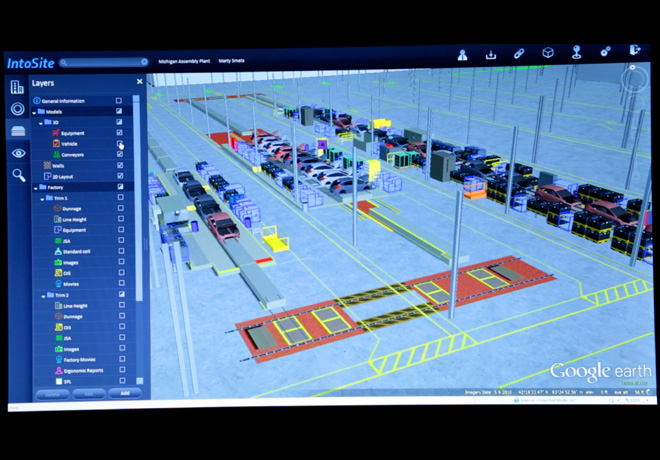Select the 3D cube icon in toolbar

548,53
